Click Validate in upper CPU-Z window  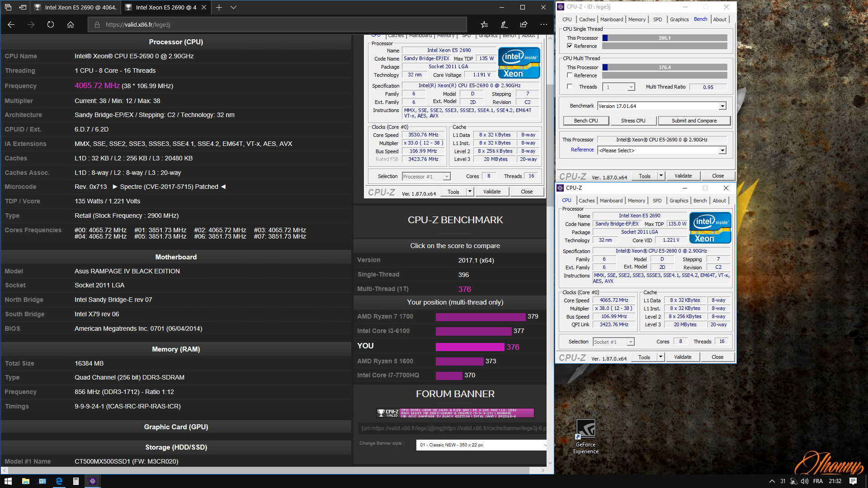683,176
